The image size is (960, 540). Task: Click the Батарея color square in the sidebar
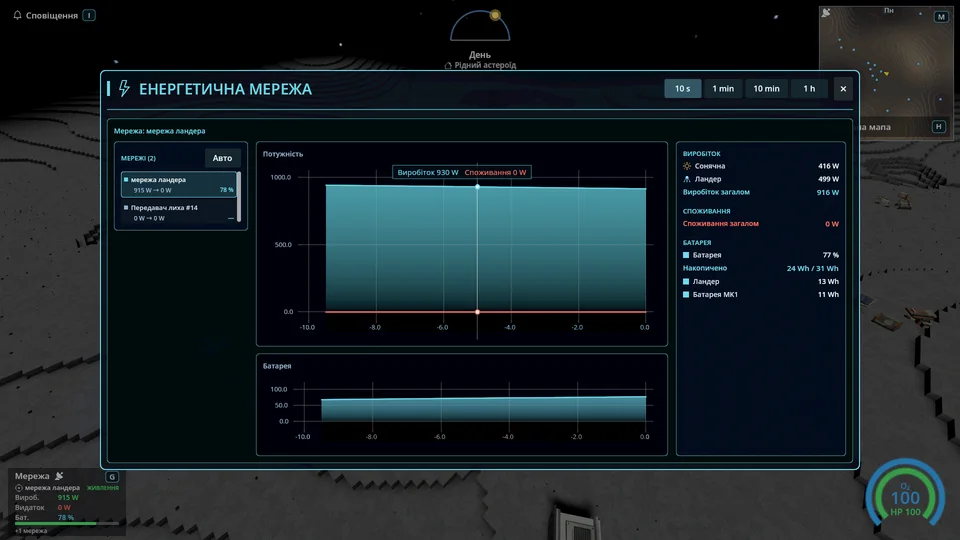pos(686,255)
